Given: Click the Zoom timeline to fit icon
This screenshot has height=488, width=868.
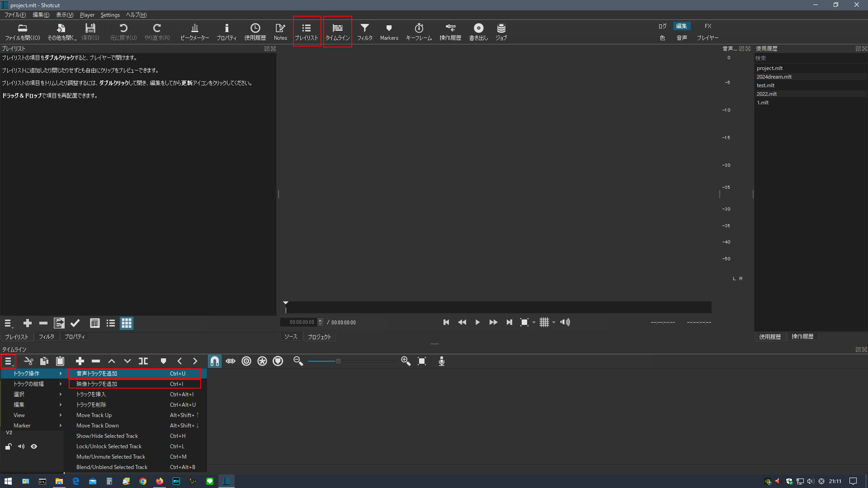Looking at the screenshot, I should pos(422,361).
